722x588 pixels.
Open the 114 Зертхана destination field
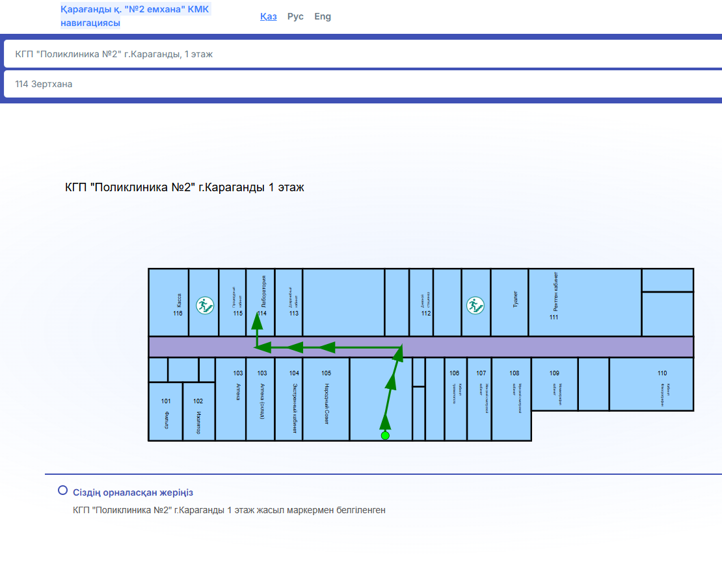(x=363, y=84)
